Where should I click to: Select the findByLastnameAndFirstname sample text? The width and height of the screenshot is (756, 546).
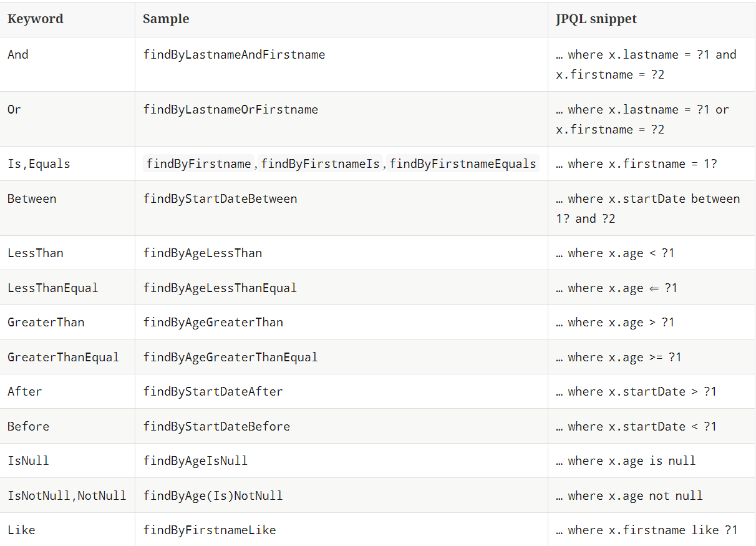tap(234, 55)
